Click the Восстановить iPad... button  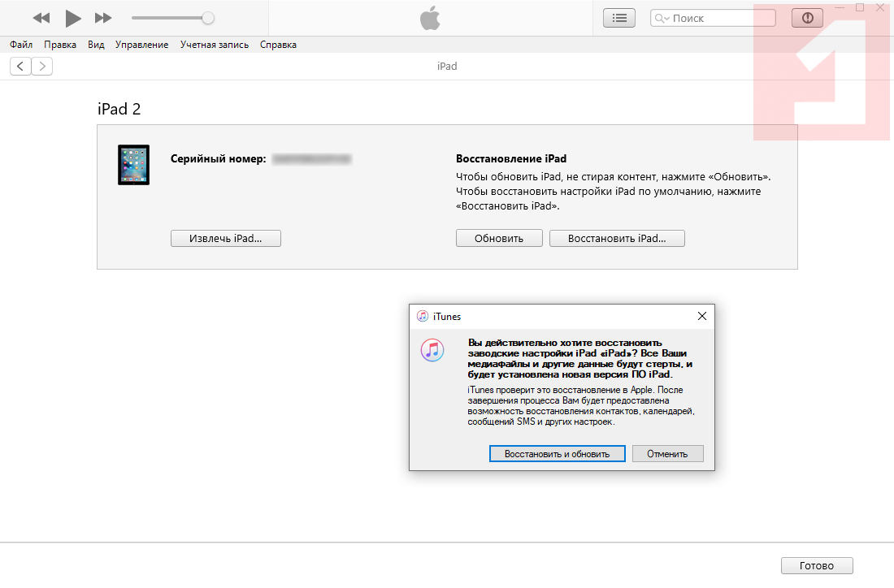click(617, 238)
